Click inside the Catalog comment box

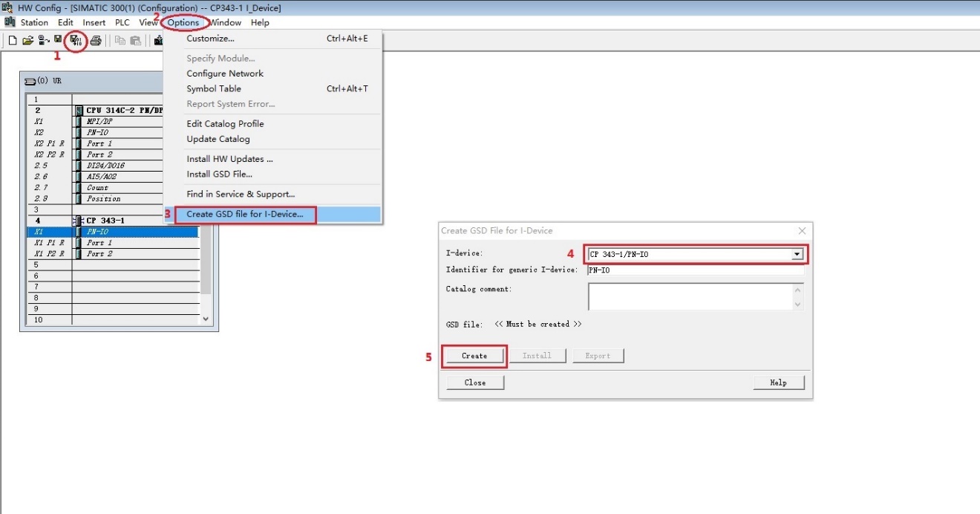point(690,296)
